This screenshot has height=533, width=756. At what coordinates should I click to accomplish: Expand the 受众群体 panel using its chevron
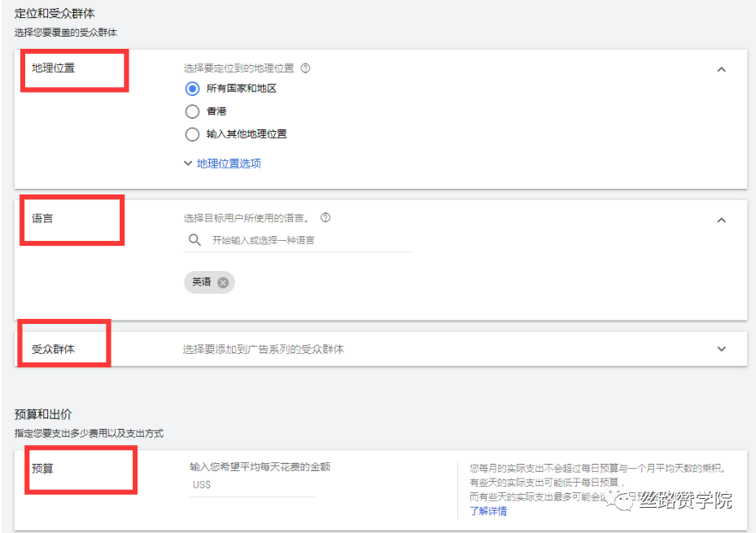pos(721,348)
